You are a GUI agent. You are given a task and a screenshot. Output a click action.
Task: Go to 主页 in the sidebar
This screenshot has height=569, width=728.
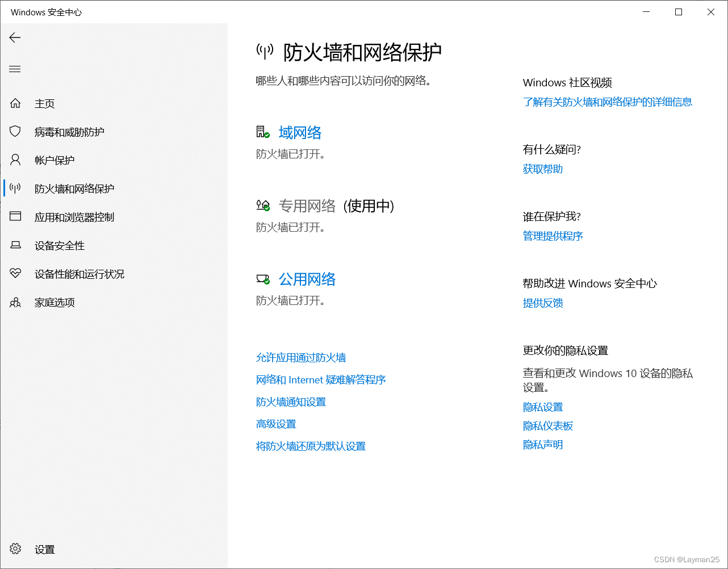(x=45, y=103)
